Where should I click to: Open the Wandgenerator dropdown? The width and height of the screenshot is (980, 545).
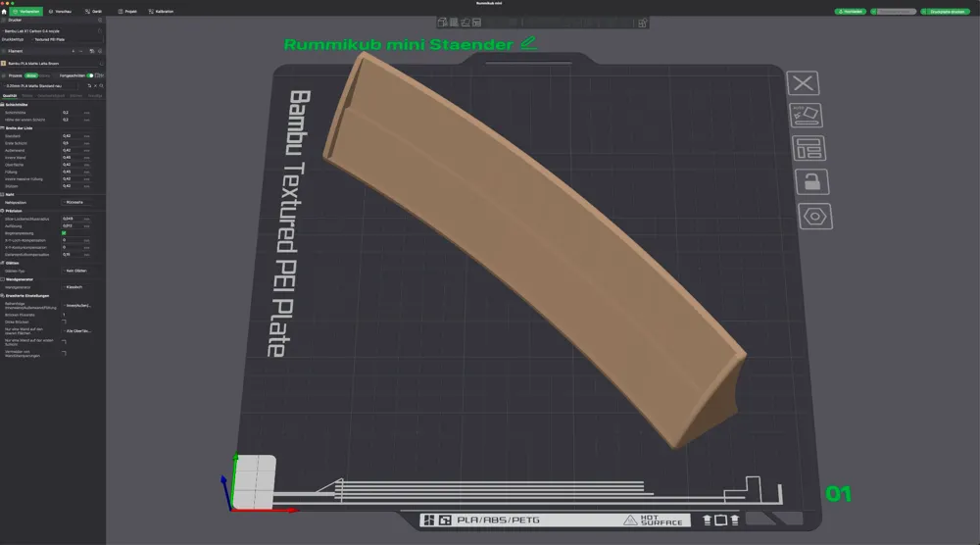78,287
